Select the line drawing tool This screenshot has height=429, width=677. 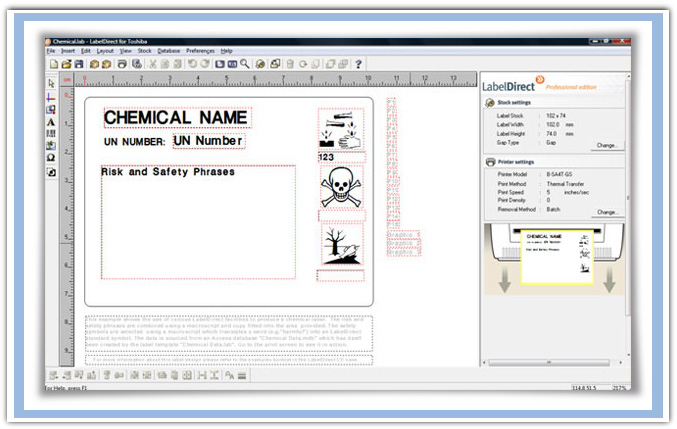[51, 97]
